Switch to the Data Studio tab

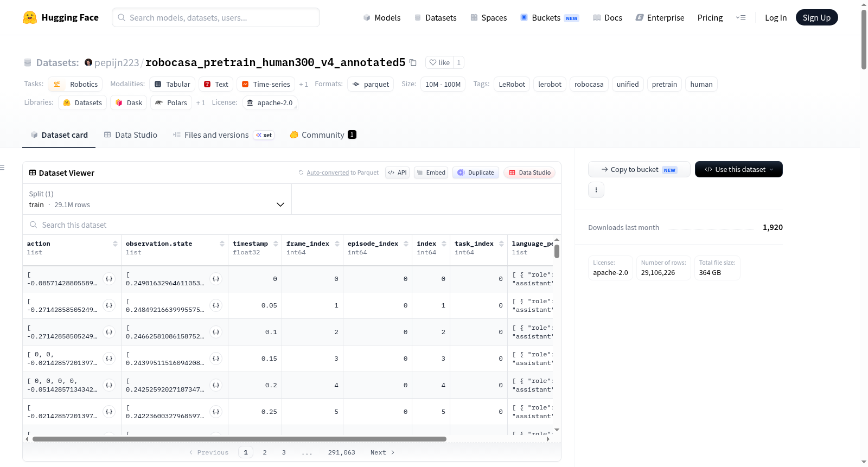131,135
